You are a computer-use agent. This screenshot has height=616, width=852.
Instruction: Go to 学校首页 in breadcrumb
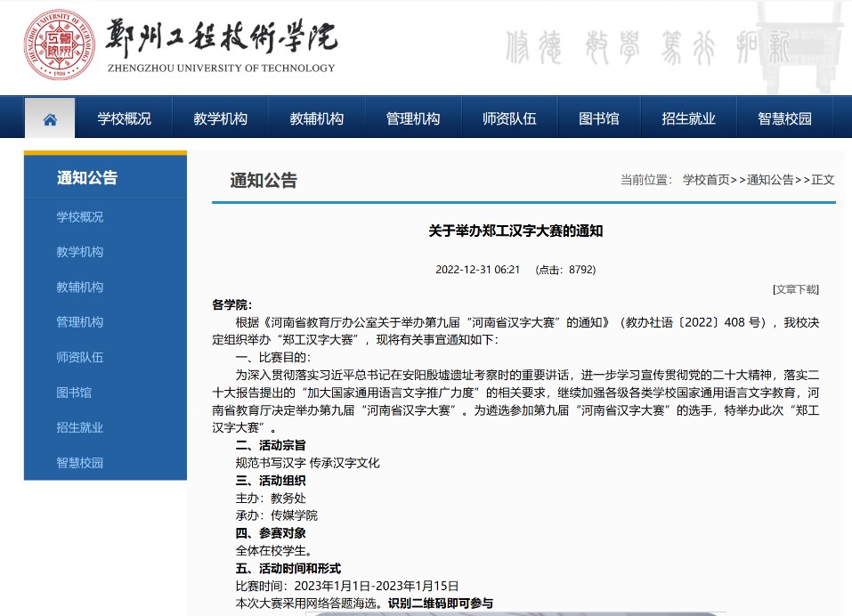pos(706,180)
